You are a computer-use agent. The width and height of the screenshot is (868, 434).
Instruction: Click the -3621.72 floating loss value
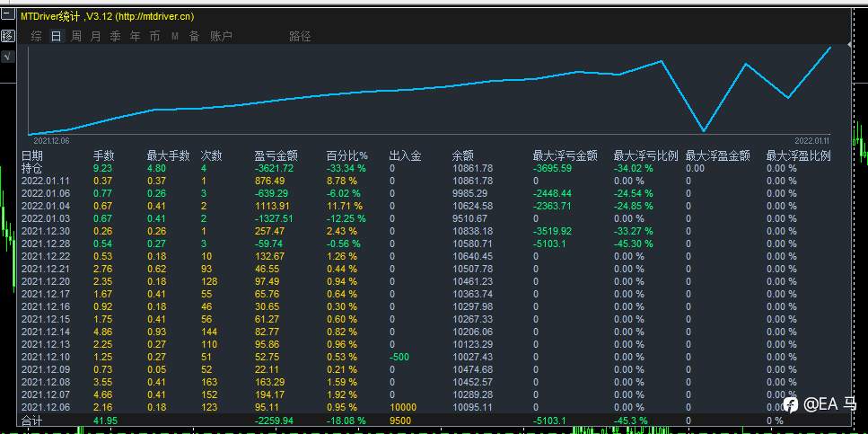[274, 168]
